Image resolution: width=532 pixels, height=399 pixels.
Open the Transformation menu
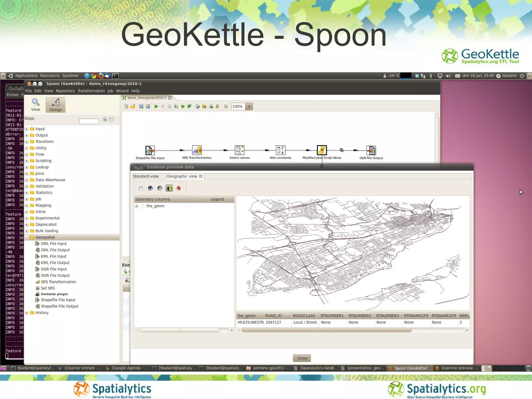point(91,91)
